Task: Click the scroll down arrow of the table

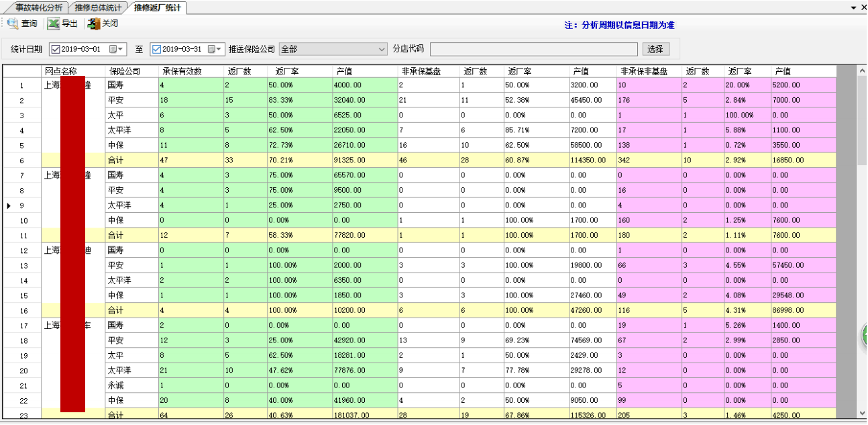Action: 861,414
